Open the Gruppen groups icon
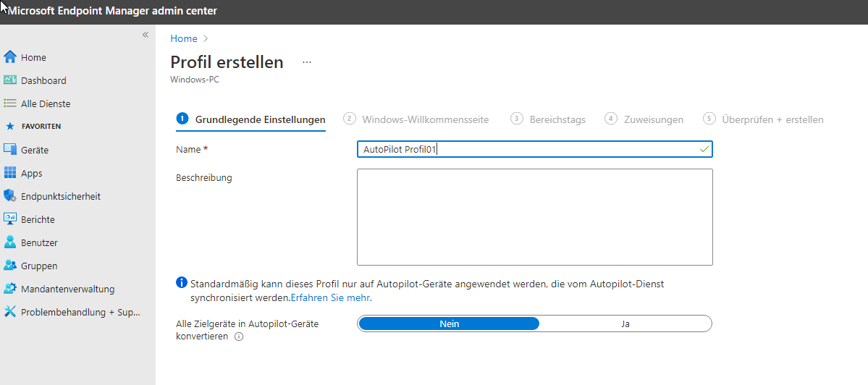Viewport: 868px width, 385px height. coord(10,266)
